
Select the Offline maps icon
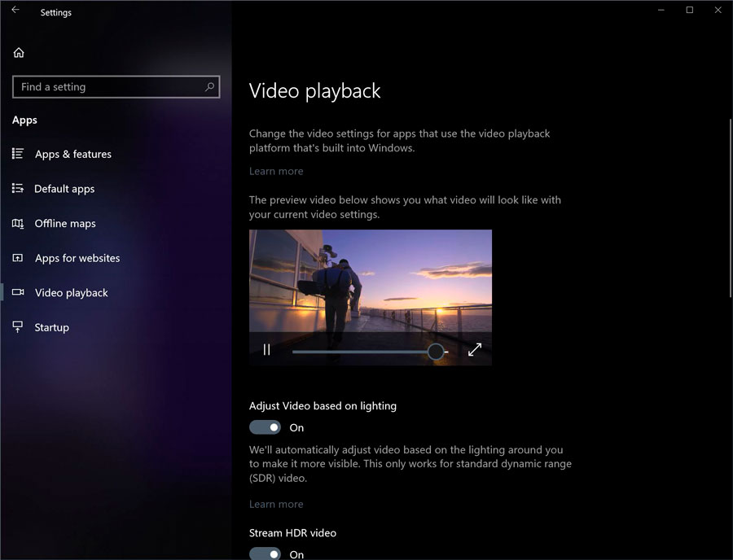17,223
